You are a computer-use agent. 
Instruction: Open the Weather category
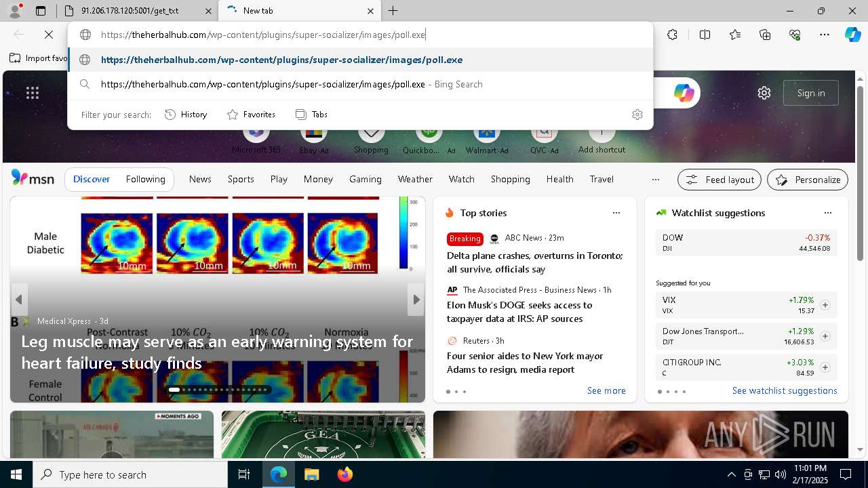pos(415,179)
